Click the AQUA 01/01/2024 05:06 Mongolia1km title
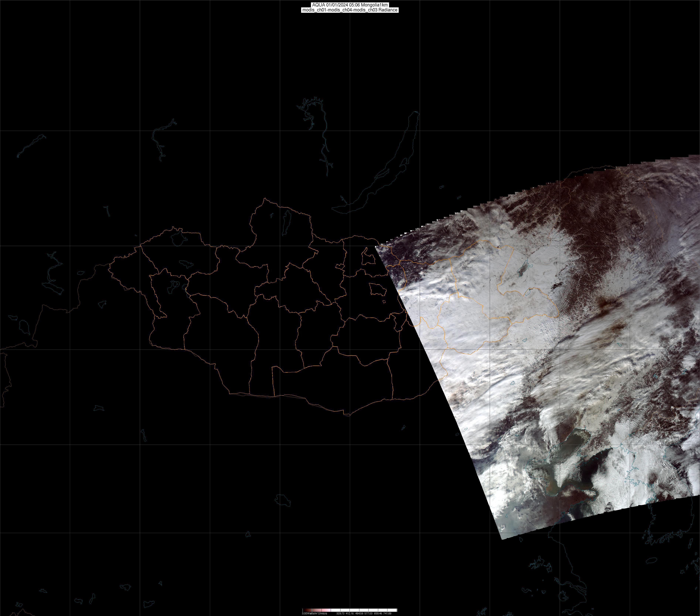 (350, 5)
